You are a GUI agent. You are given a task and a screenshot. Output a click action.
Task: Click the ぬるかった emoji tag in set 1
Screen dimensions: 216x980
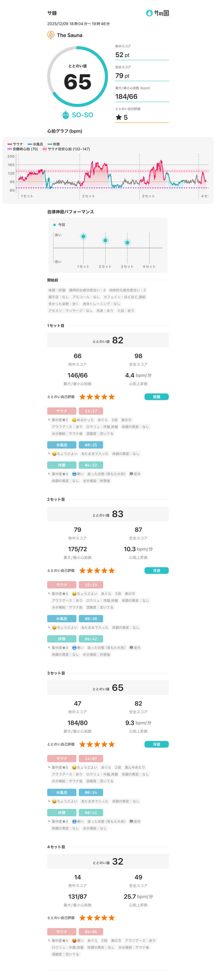tap(74, 420)
